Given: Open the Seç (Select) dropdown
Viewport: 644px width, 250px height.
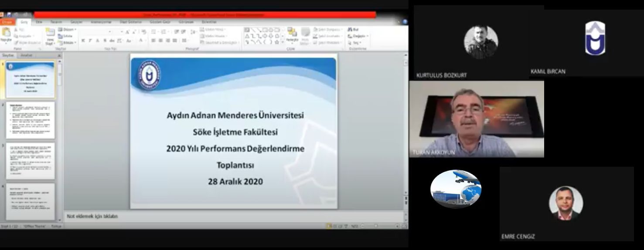Looking at the screenshot, I should point(355,43).
